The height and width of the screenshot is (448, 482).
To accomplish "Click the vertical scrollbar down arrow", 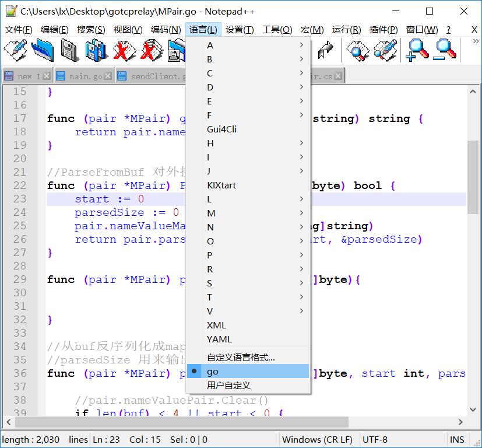I will (x=473, y=409).
